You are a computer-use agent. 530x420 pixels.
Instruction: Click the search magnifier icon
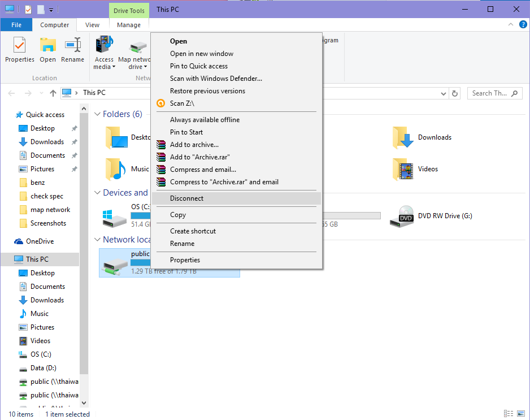pyautogui.click(x=514, y=93)
